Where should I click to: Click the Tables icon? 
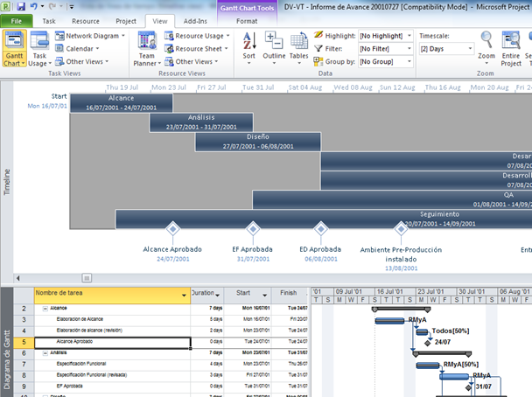point(299,40)
